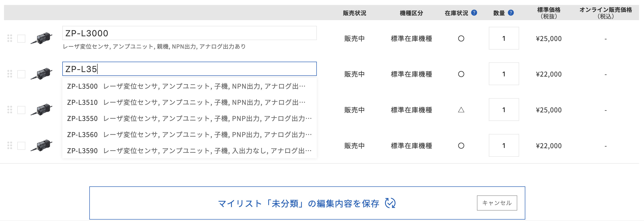Click the ZP-L35 part number input field
The height and width of the screenshot is (221, 644).
190,69
